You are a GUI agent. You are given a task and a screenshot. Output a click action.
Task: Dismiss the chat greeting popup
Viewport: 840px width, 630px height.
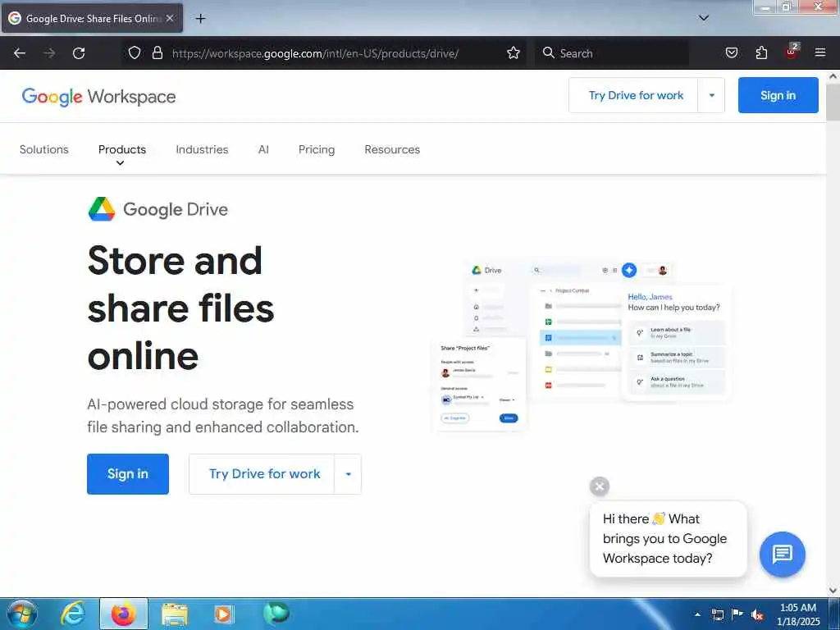point(600,486)
